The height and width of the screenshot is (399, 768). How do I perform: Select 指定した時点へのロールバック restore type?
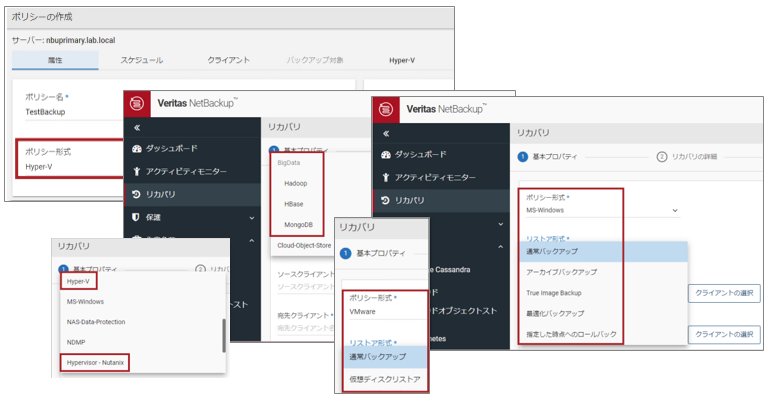tap(571, 334)
